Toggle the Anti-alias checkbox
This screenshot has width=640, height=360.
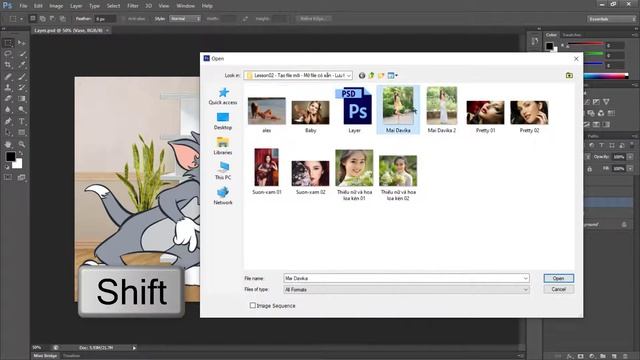[x=123, y=19]
